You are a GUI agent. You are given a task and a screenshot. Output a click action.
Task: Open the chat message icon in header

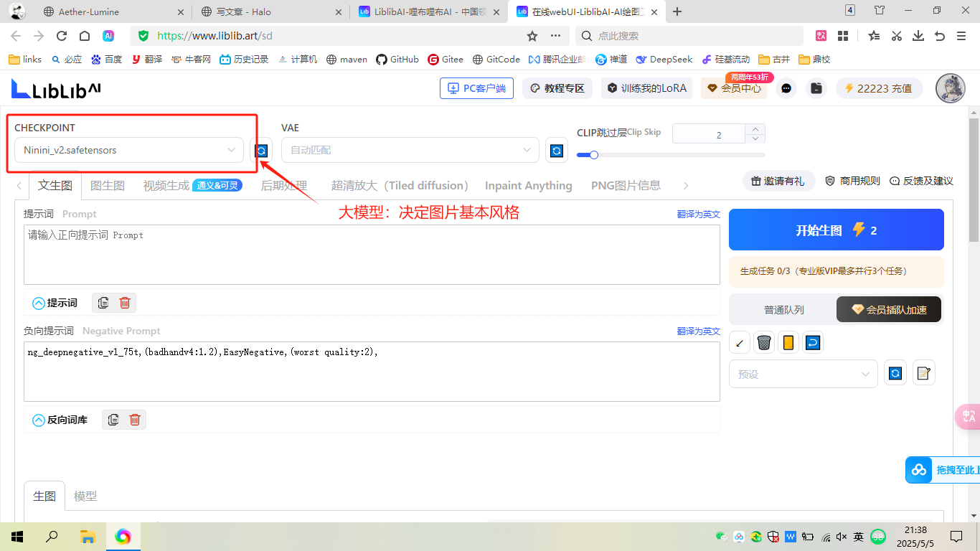click(x=787, y=88)
